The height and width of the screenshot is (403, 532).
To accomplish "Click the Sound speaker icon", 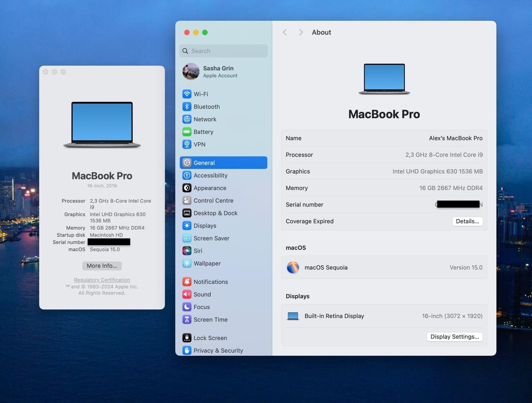I will [187, 294].
